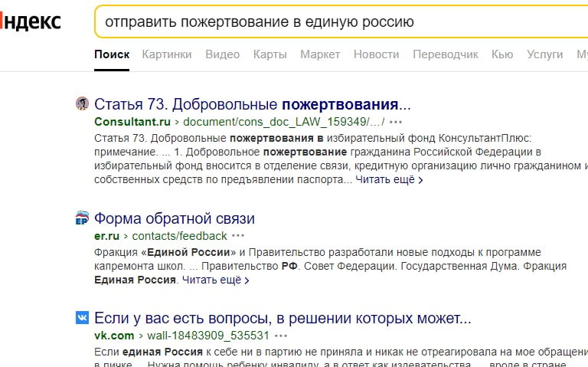Click into the search query input field

click(x=341, y=21)
